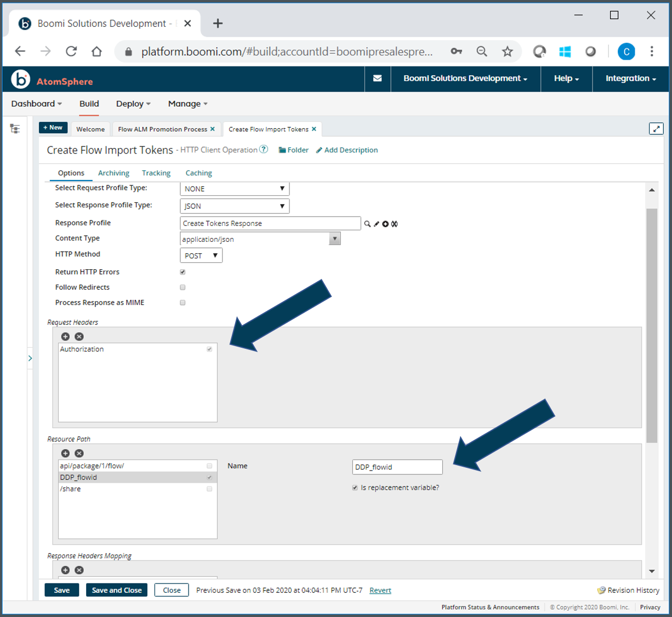
Task: Search for an existing Response Profile
Action: (367, 224)
